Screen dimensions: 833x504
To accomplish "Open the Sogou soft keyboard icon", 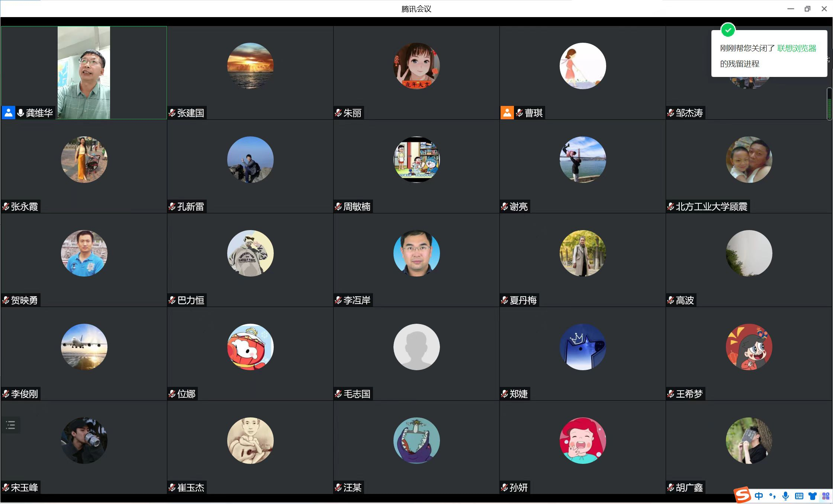I will (x=799, y=496).
